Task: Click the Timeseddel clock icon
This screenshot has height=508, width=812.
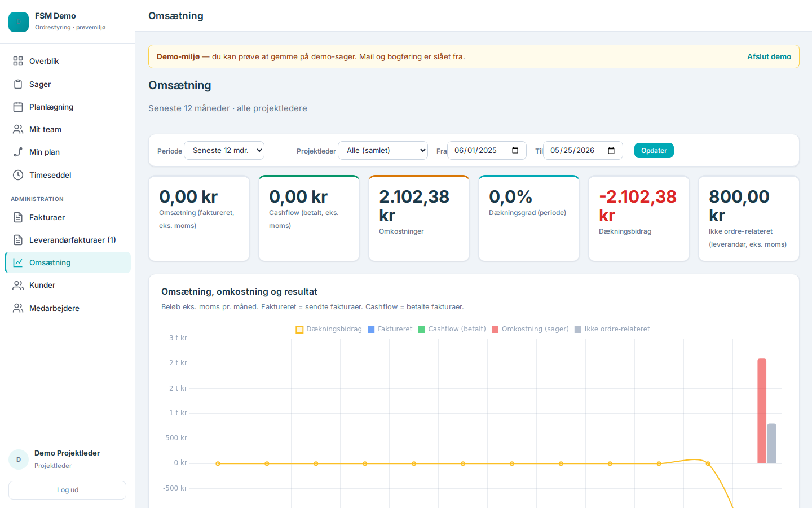Action: click(x=18, y=175)
